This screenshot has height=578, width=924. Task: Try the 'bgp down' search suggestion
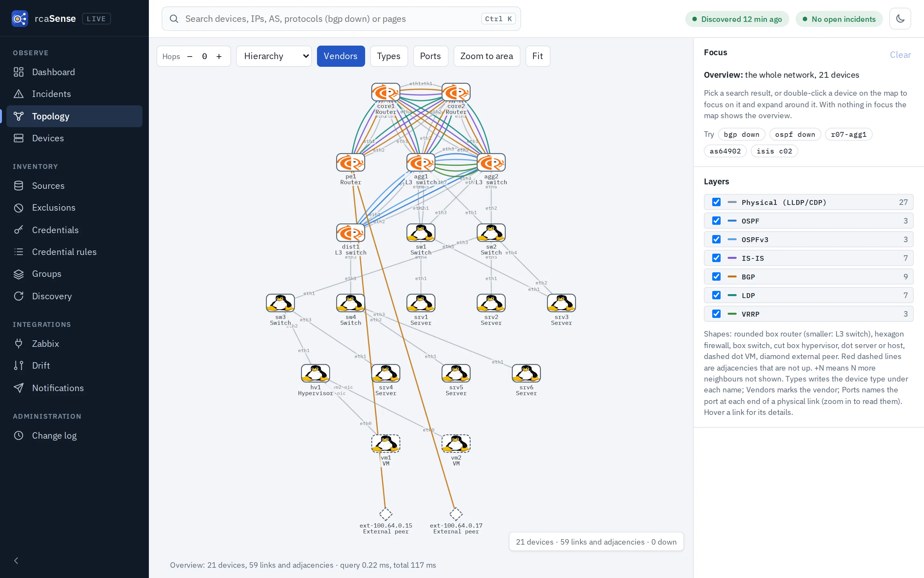741,134
